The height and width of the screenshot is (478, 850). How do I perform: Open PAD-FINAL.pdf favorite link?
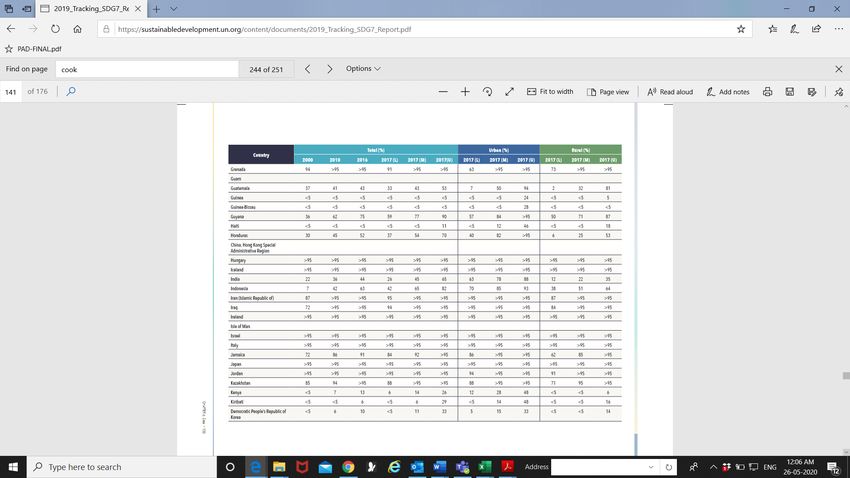33,49
